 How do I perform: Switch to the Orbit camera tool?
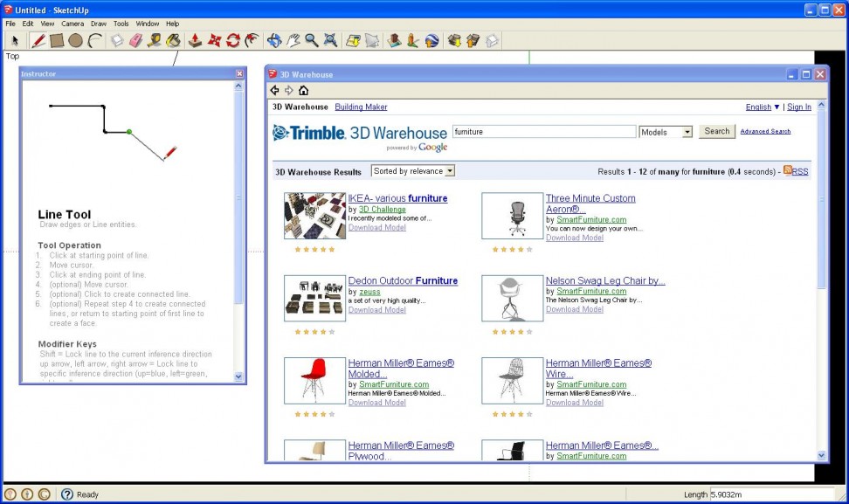[x=274, y=40]
